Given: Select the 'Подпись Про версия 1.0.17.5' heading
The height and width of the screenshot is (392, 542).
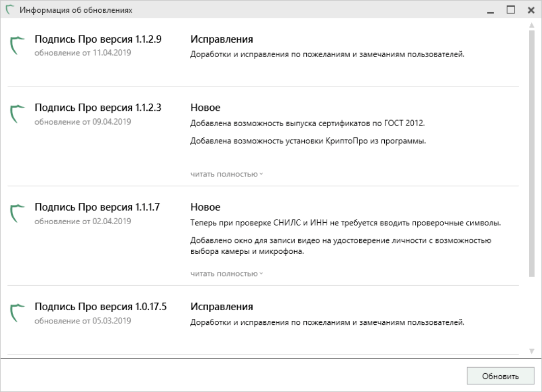Looking at the screenshot, I should 101,307.
